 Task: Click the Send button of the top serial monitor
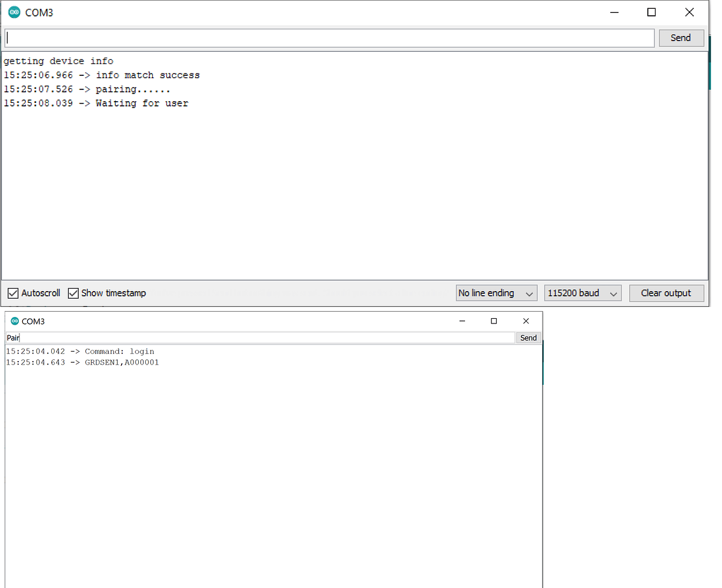(681, 38)
